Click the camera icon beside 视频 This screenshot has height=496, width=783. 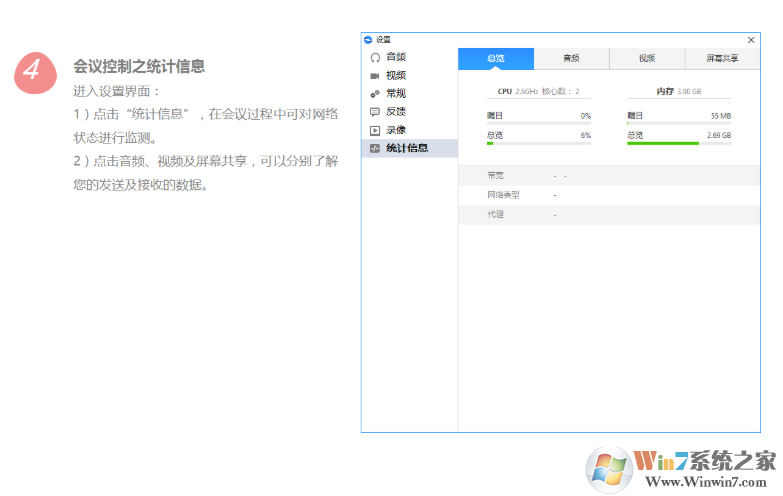click(375, 76)
